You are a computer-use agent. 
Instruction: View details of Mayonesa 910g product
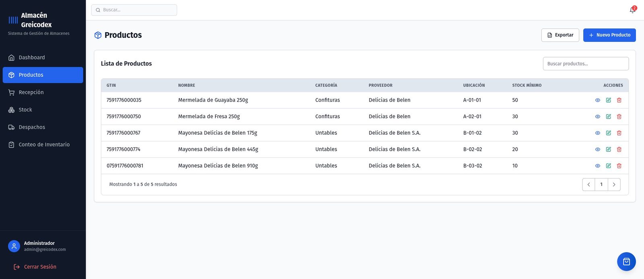(598, 166)
